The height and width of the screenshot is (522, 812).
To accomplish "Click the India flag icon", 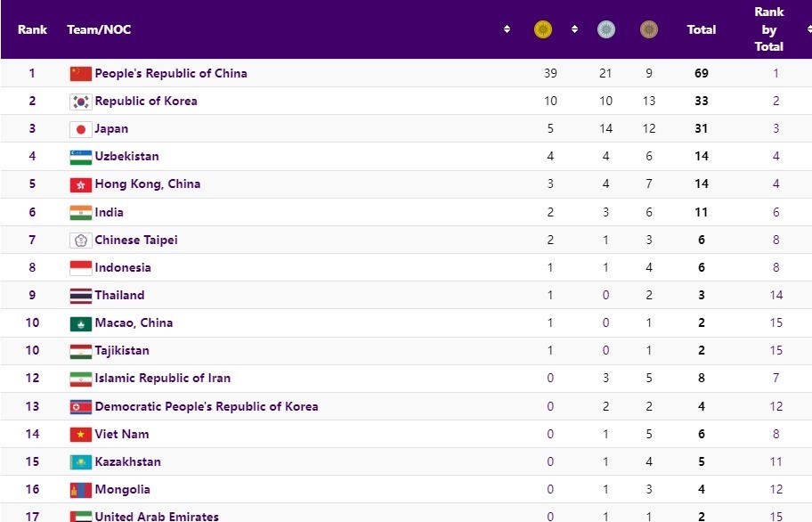I will coord(81,213).
